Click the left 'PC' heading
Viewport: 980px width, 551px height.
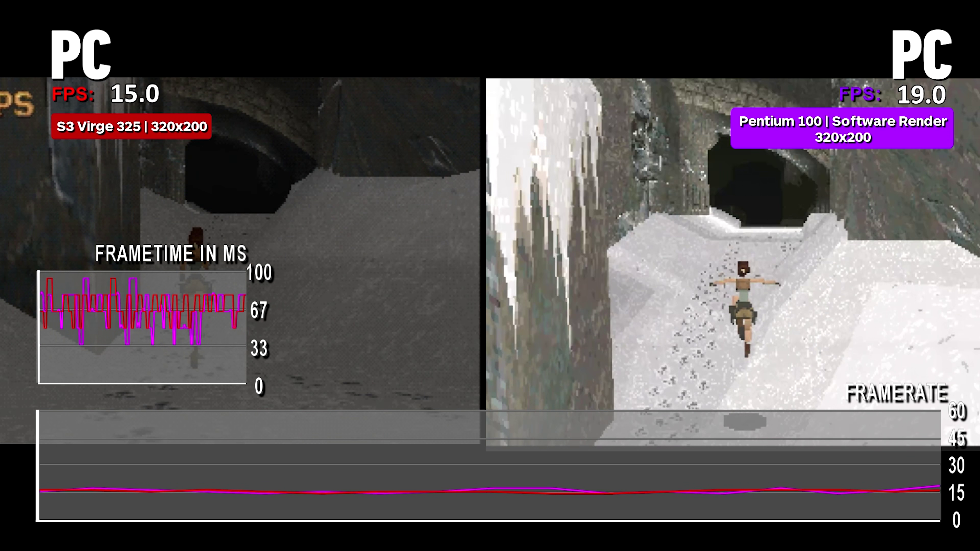coord(81,55)
